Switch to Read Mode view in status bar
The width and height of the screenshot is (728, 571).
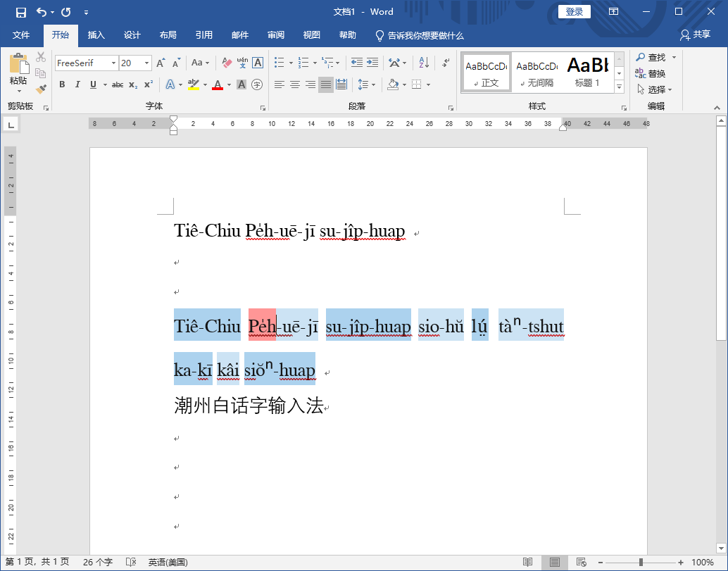point(527,562)
